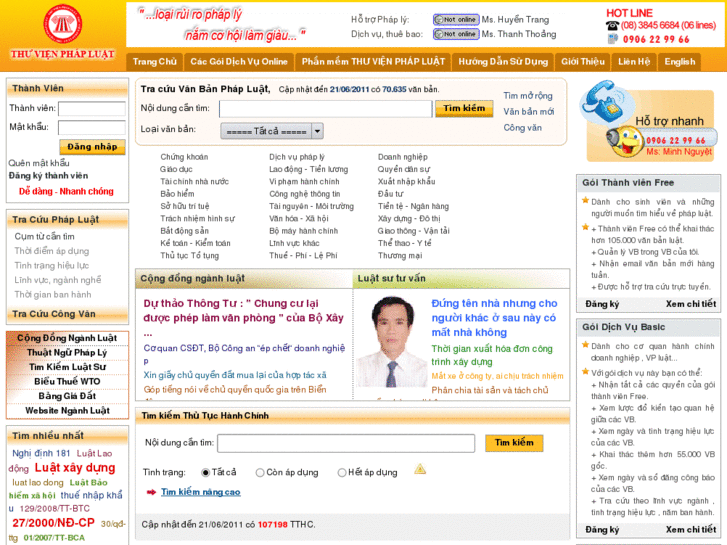
Task: Click Huyền Trang's Not online chat badge
Action: (x=455, y=20)
